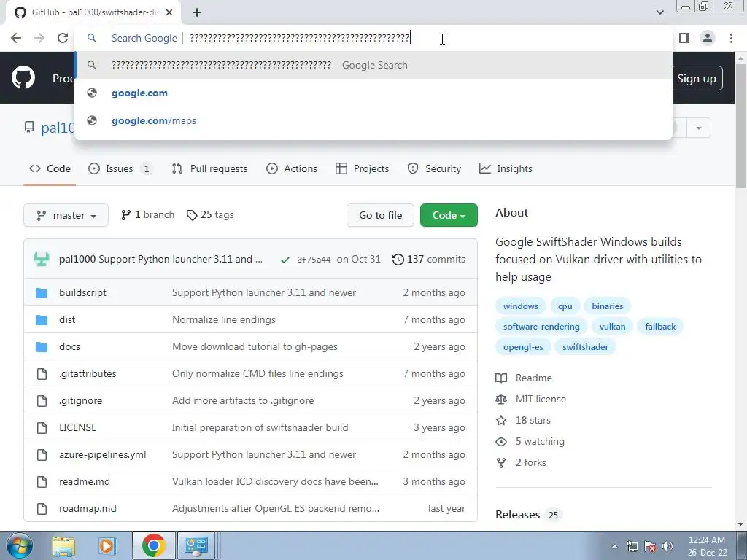Open the Windows Start orb
747x560 pixels.
(x=20, y=545)
